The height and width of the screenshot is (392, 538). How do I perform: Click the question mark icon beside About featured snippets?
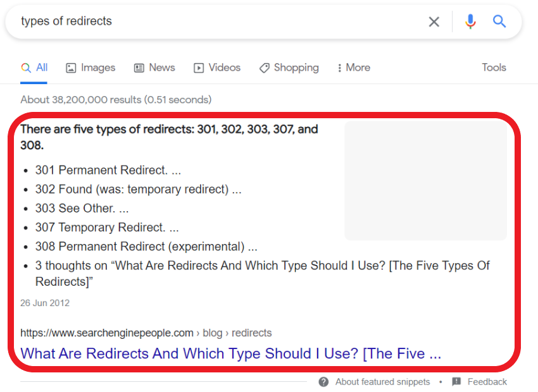pos(323,382)
